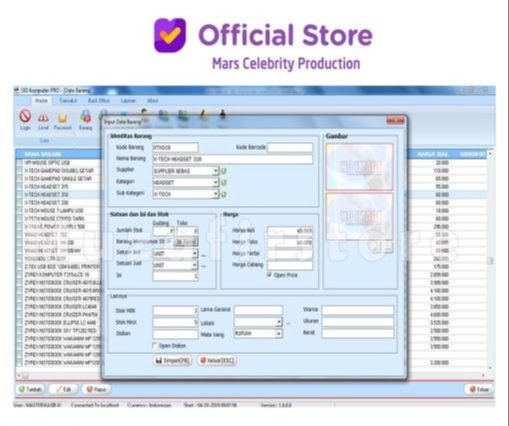Viewport: 509px width, 426px height.
Task: Open the Supplier dropdown
Action: (x=215, y=171)
